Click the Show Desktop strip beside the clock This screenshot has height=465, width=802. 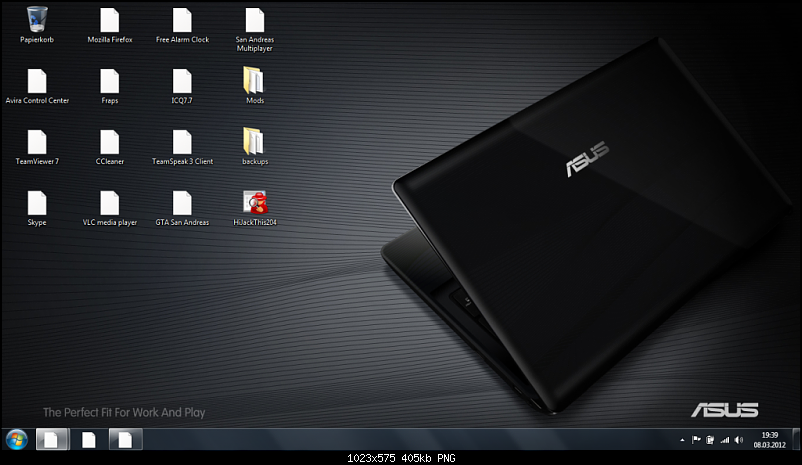pyautogui.click(x=796, y=439)
